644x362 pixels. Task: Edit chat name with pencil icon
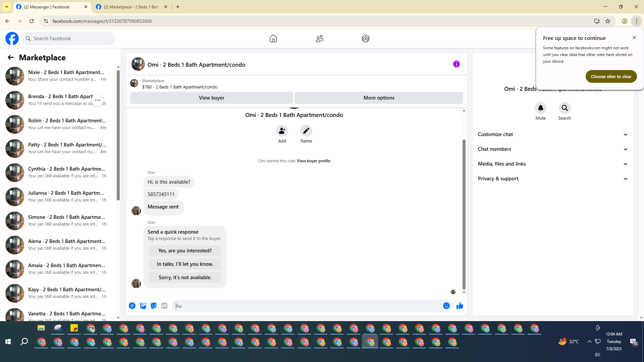coord(306,131)
